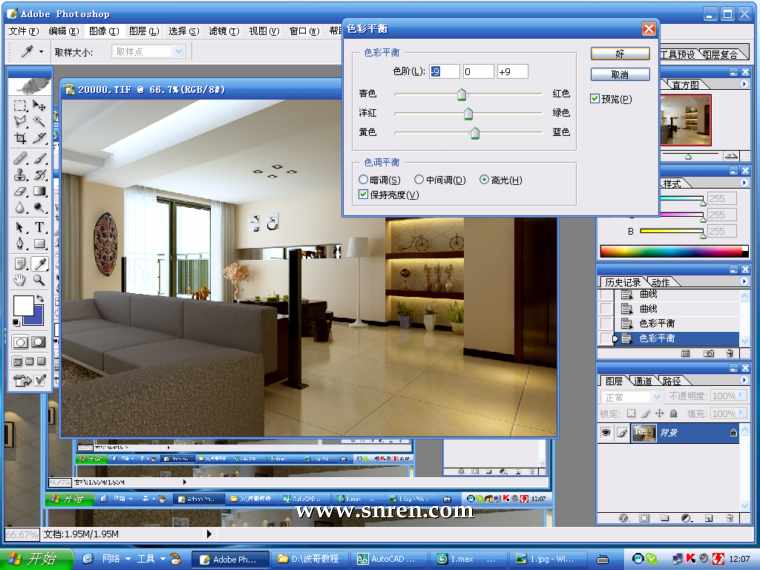Screen dimensions: 760x570
Task: Select the Move tool
Action: coord(39,106)
